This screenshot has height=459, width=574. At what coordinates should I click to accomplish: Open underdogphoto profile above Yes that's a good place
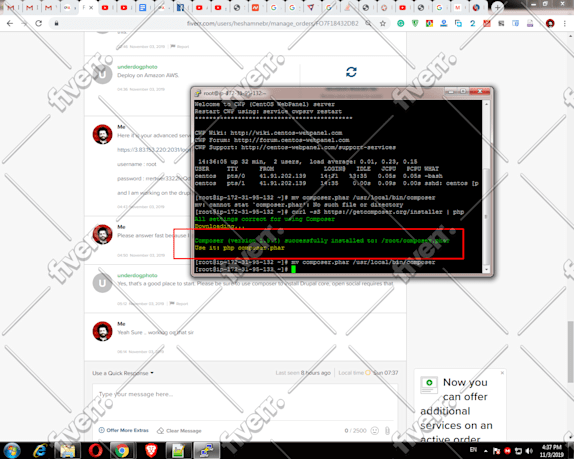[137, 275]
